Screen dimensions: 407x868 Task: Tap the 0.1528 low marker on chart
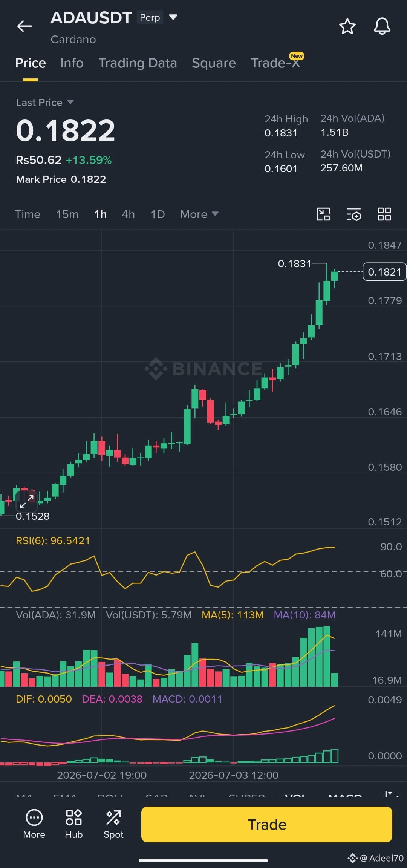32,516
